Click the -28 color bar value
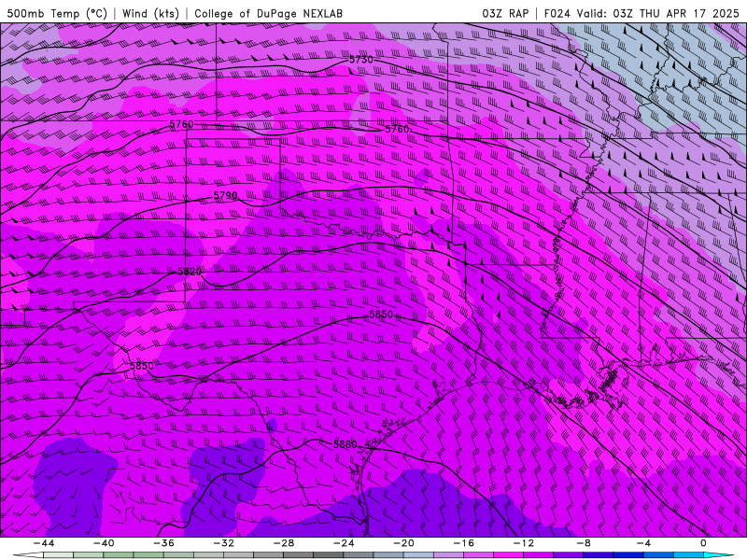This screenshot has width=747, height=560. pyautogui.click(x=284, y=543)
